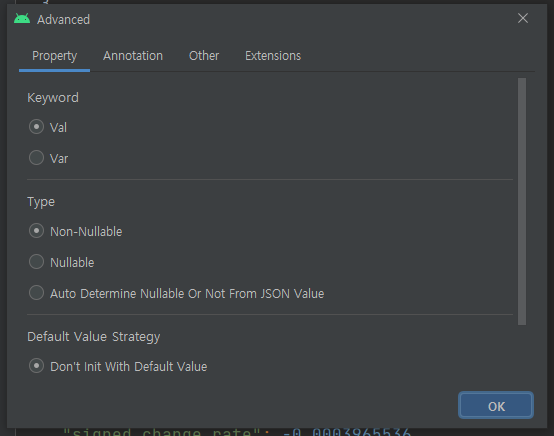This screenshot has height=436, width=554.
Task: Open the Annotation tab
Action: point(133,56)
